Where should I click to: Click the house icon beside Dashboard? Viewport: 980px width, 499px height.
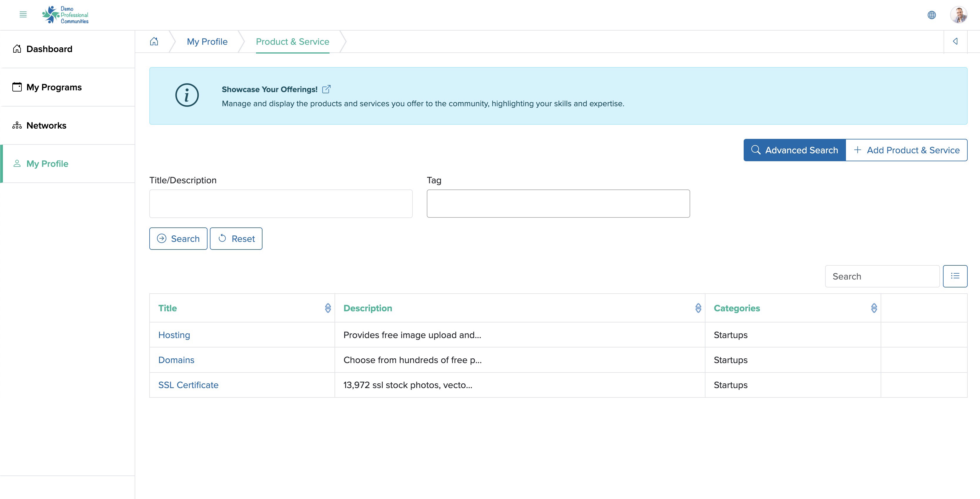17,48
